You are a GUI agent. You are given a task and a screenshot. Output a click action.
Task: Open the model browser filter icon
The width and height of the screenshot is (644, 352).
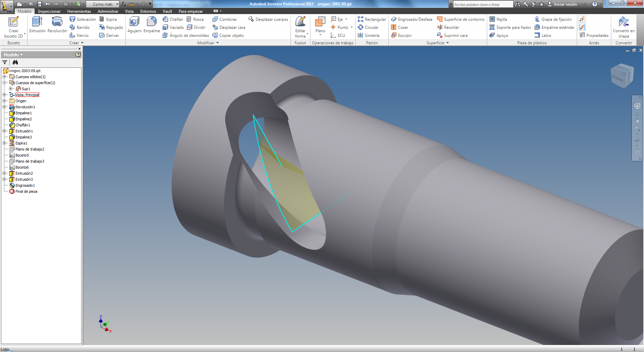[x=5, y=62]
